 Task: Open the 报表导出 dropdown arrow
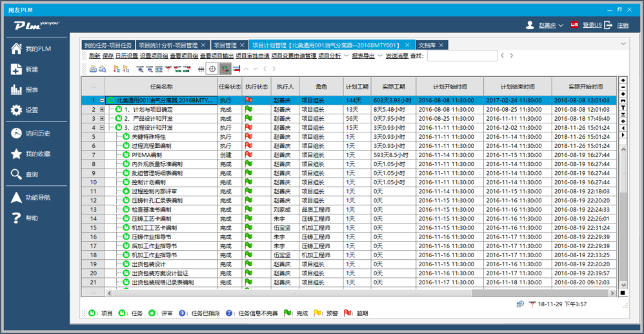tap(381, 56)
